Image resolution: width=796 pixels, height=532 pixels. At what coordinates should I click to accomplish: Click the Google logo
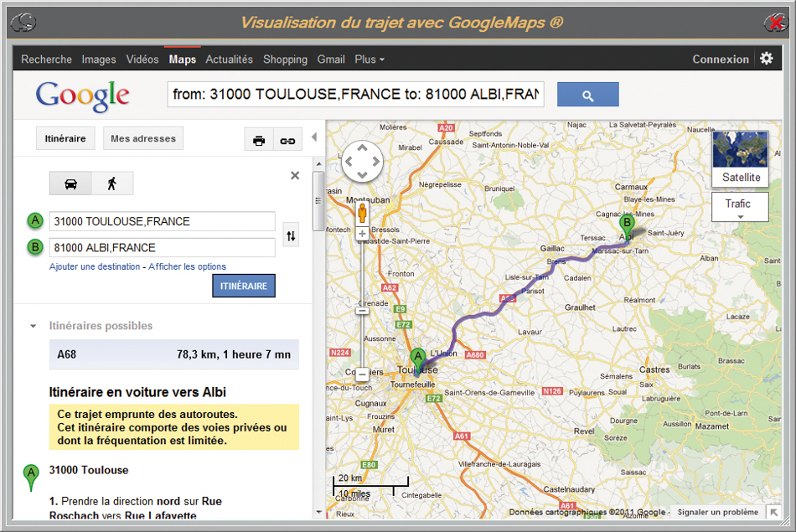[x=83, y=96]
